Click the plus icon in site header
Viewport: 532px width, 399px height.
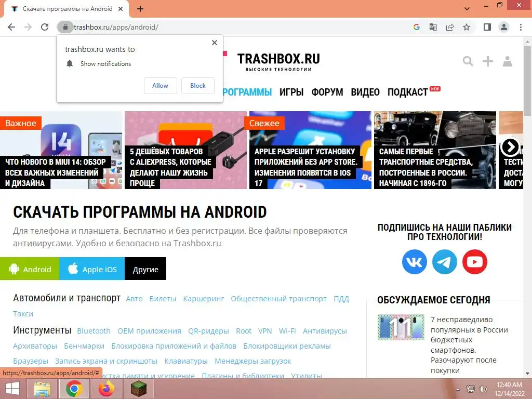(487, 61)
